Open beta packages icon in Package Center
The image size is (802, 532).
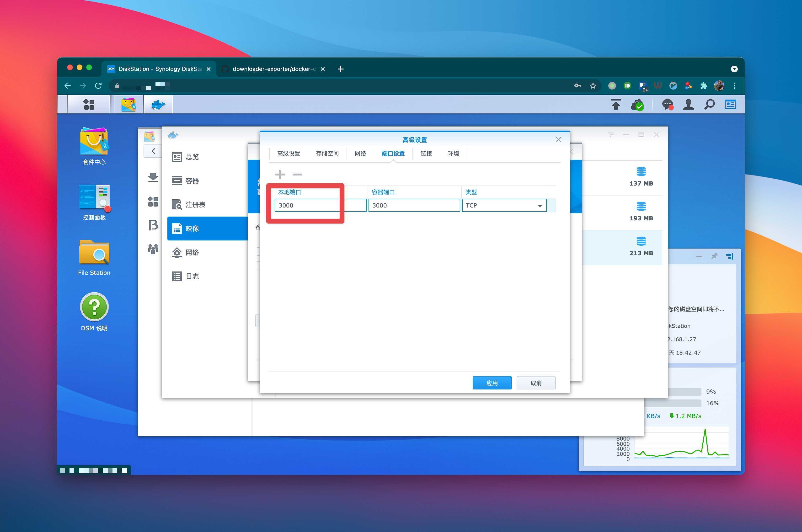[x=153, y=225]
